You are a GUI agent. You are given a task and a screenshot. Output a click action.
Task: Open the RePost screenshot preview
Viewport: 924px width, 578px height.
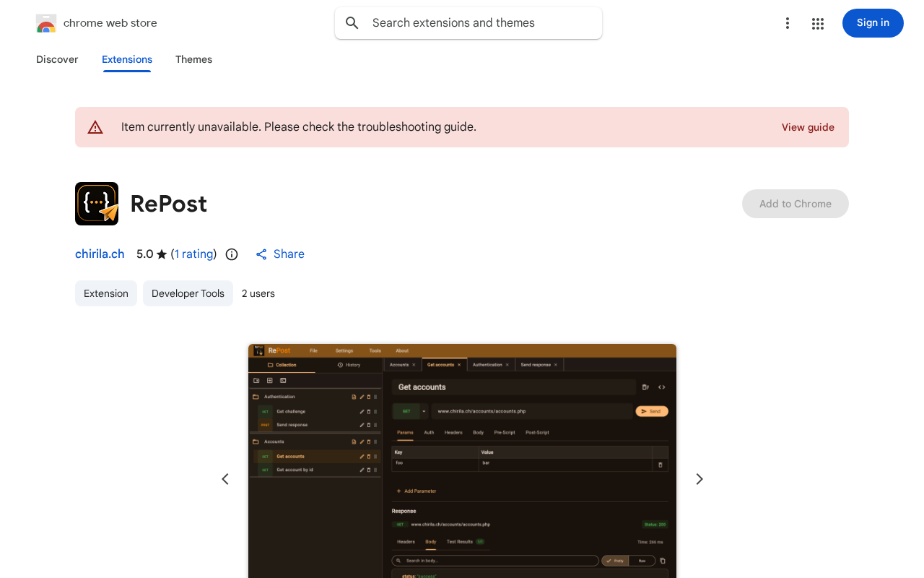[x=462, y=461]
